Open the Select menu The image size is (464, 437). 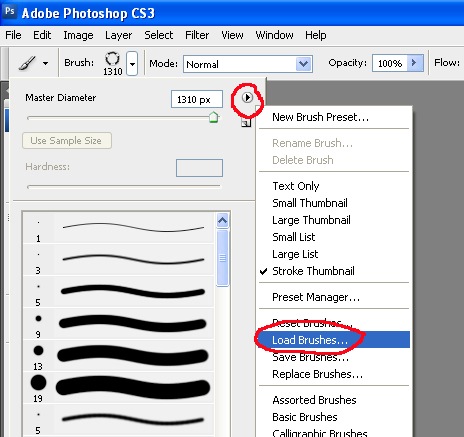tap(159, 35)
